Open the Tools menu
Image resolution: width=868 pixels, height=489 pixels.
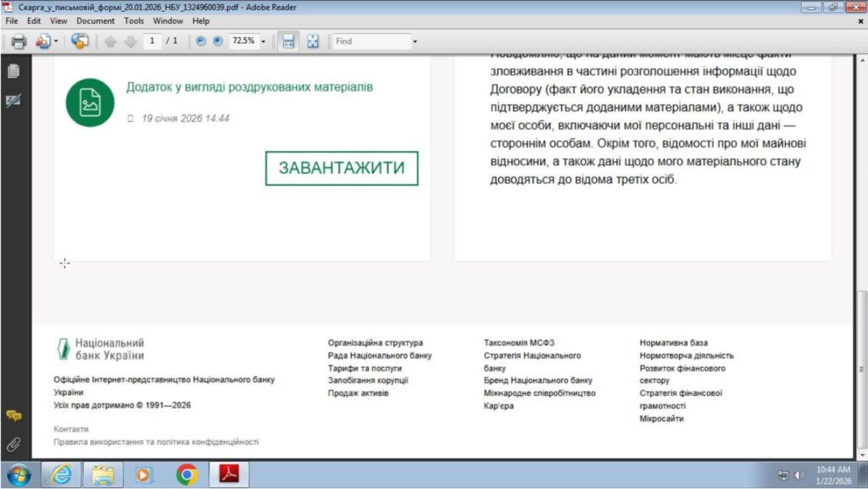click(134, 20)
